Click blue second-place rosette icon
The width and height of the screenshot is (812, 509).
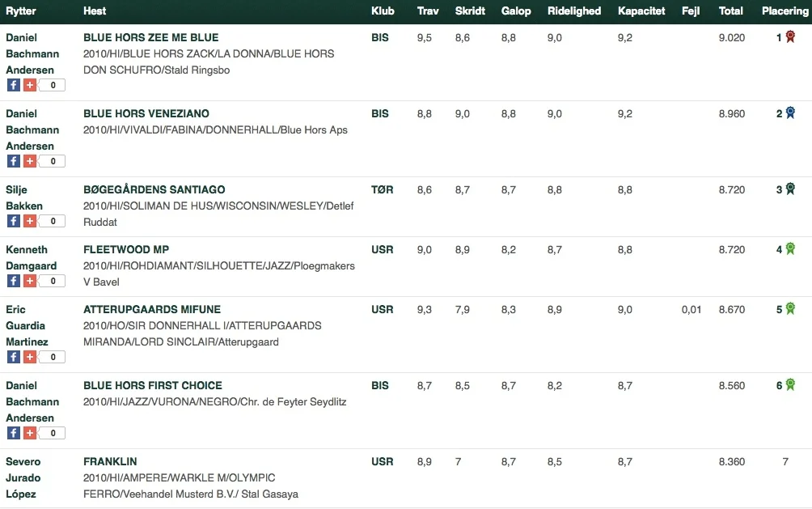[790, 113]
